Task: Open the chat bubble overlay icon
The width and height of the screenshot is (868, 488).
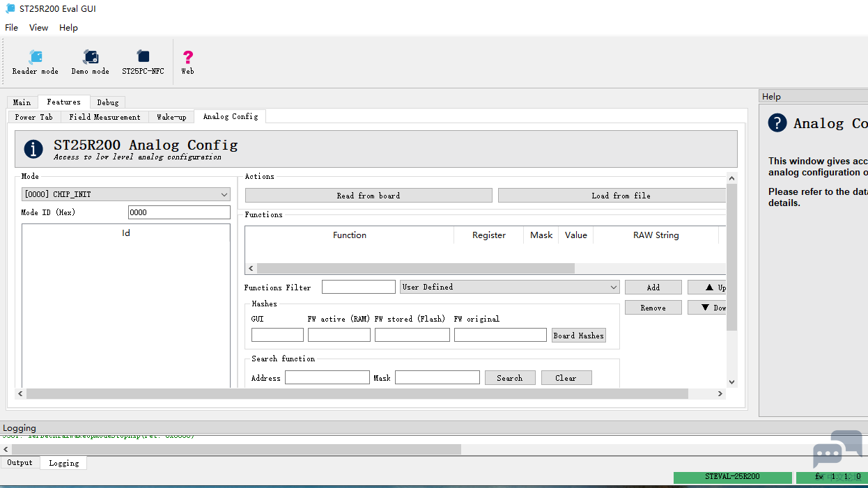Action: pyautogui.click(x=837, y=450)
